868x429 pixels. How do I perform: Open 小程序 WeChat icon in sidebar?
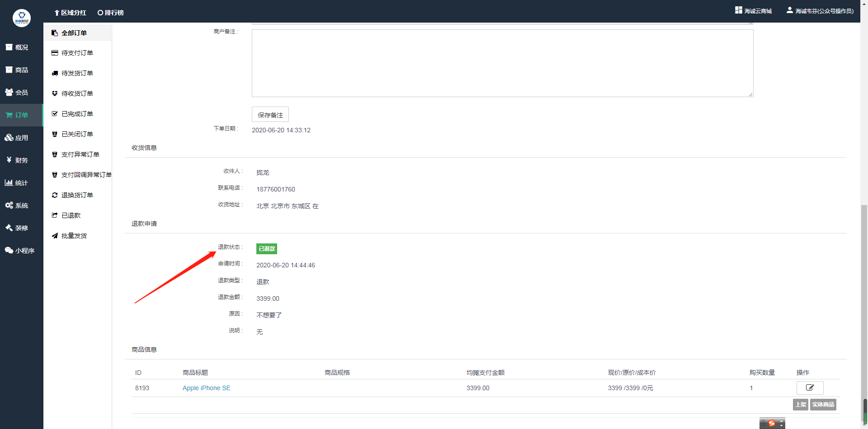pyautogui.click(x=9, y=250)
